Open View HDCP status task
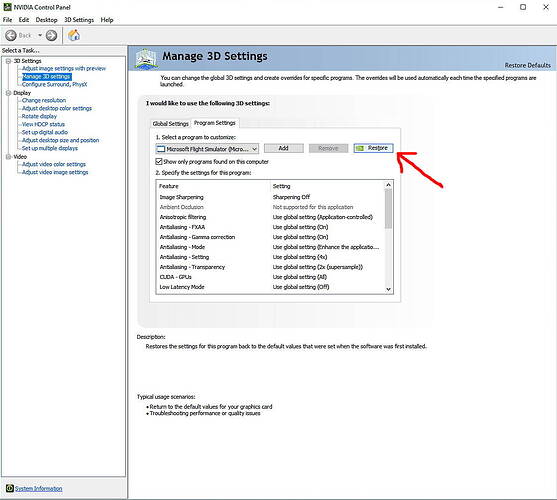The height and width of the screenshot is (500, 557). point(43,124)
